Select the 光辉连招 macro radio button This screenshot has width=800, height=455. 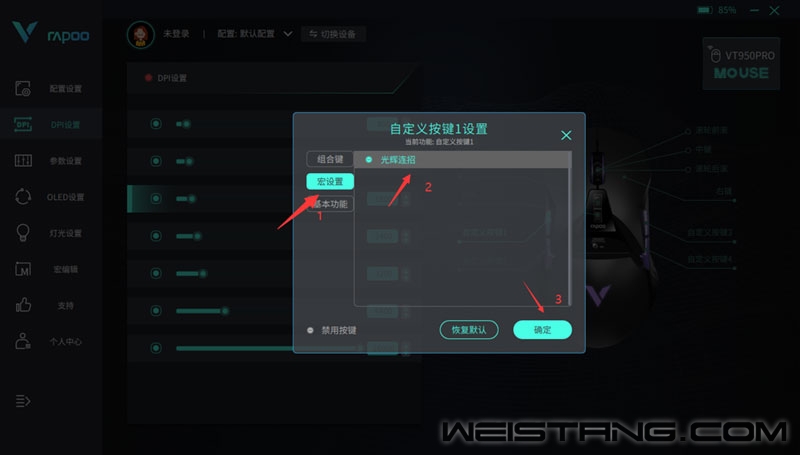click(x=369, y=160)
